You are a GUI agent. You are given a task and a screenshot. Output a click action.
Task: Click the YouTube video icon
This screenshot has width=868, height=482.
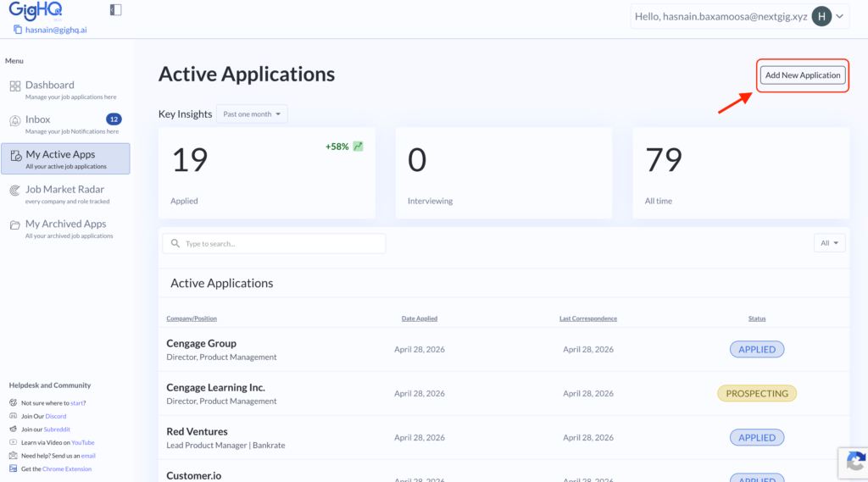pos(14,442)
